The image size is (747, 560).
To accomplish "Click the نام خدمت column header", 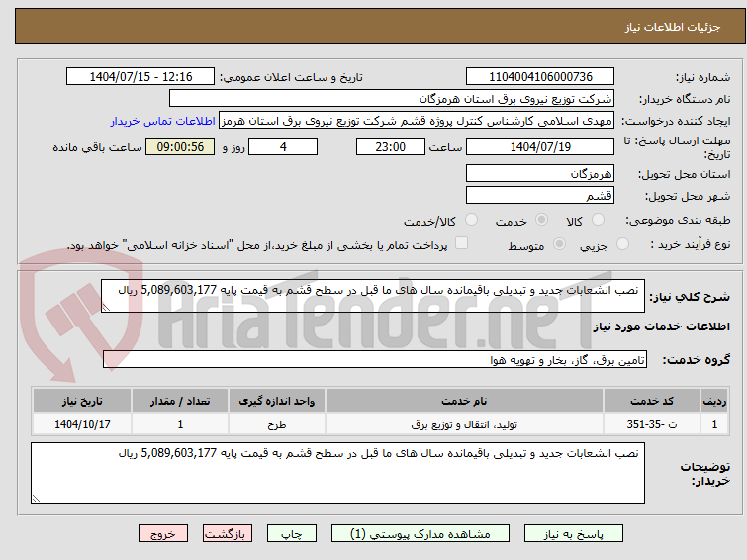I will point(464,401).
